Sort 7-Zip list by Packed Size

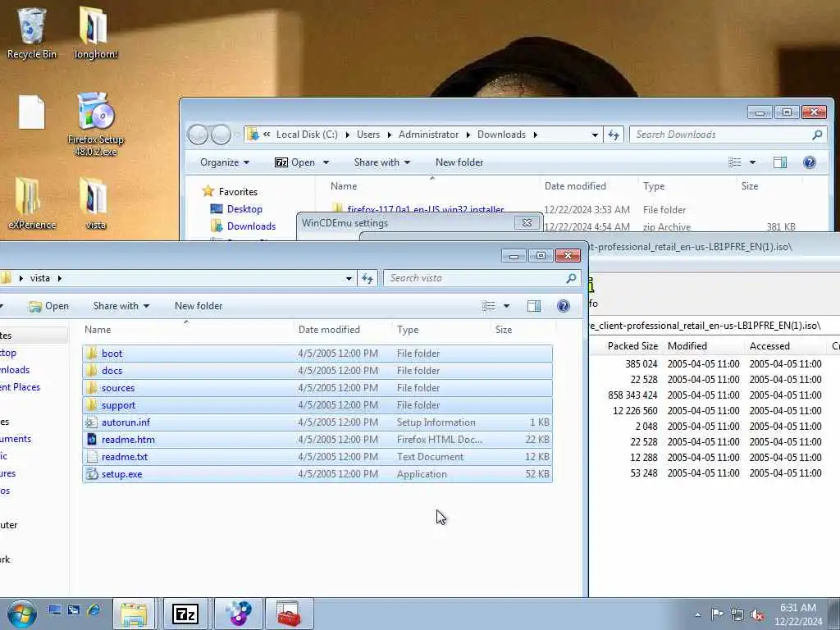click(632, 346)
